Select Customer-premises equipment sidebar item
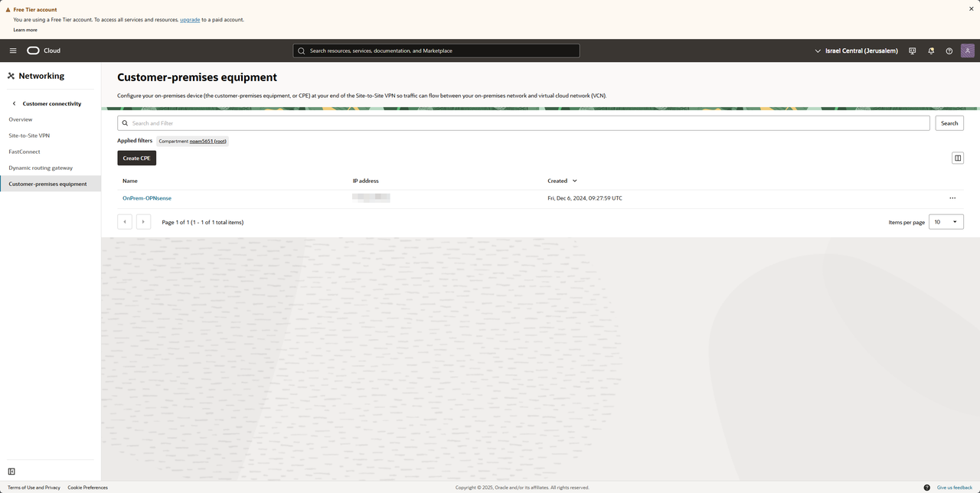The height and width of the screenshot is (493, 980). coord(51,184)
